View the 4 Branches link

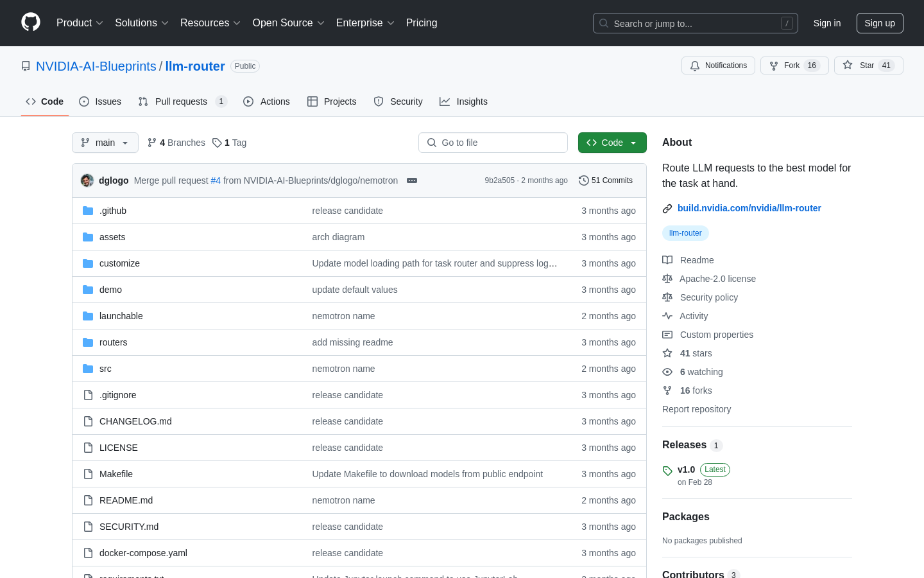[x=176, y=143]
